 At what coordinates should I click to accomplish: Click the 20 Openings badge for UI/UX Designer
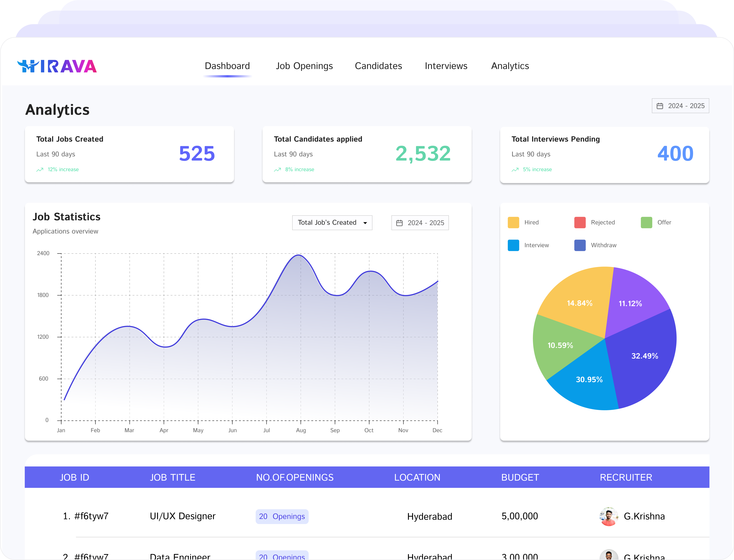coord(282,516)
